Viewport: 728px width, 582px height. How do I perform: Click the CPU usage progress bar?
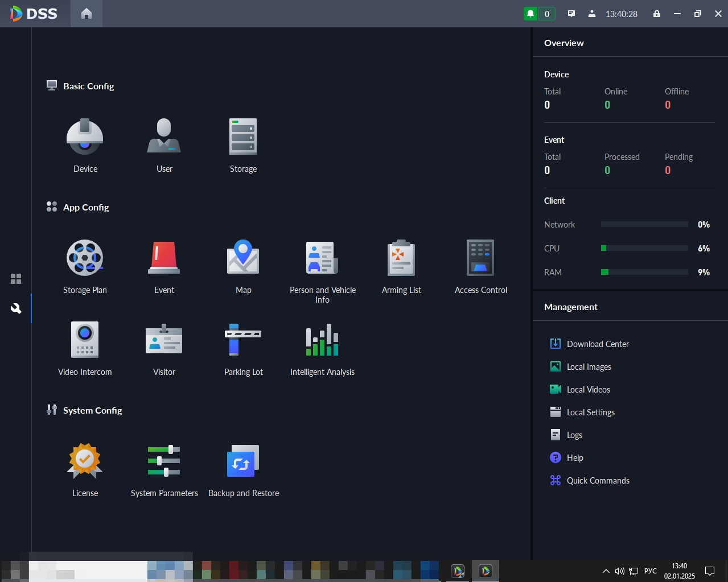pyautogui.click(x=644, y=248)
